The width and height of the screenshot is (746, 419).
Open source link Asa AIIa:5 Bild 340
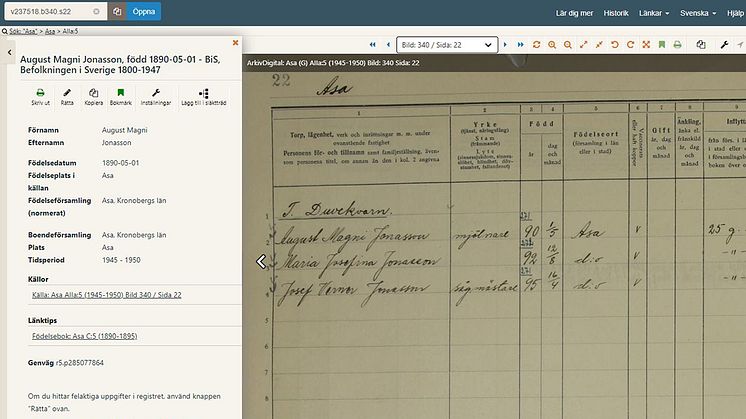(x=98, y=295)
